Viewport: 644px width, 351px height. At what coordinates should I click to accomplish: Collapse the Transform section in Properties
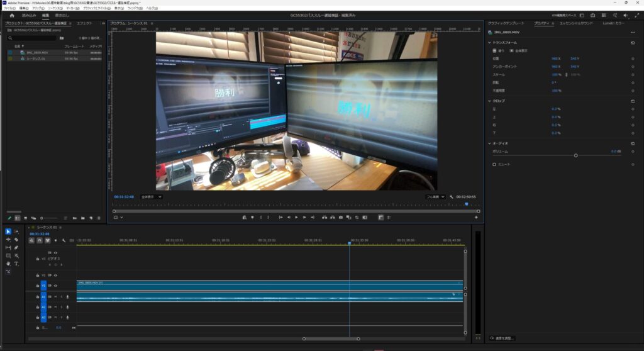coord(490,42)
